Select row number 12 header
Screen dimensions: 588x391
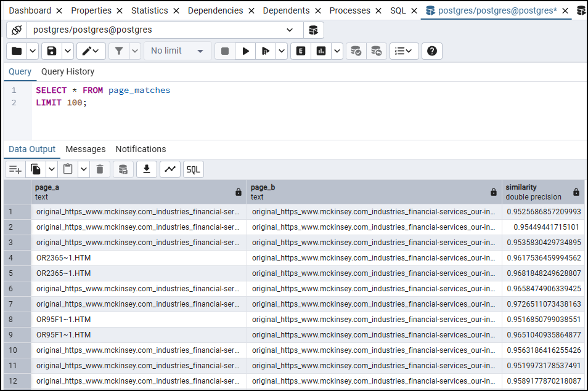(x=17, y=381)
